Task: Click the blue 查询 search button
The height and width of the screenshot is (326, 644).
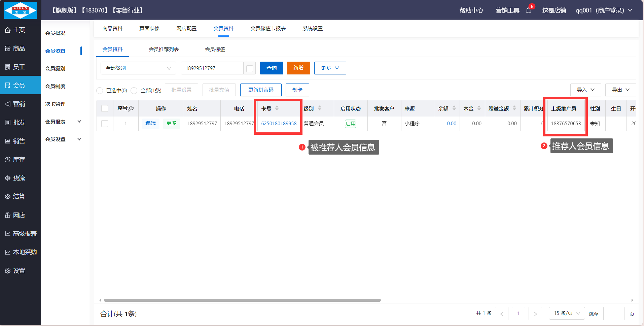Action: coord(271,68)
